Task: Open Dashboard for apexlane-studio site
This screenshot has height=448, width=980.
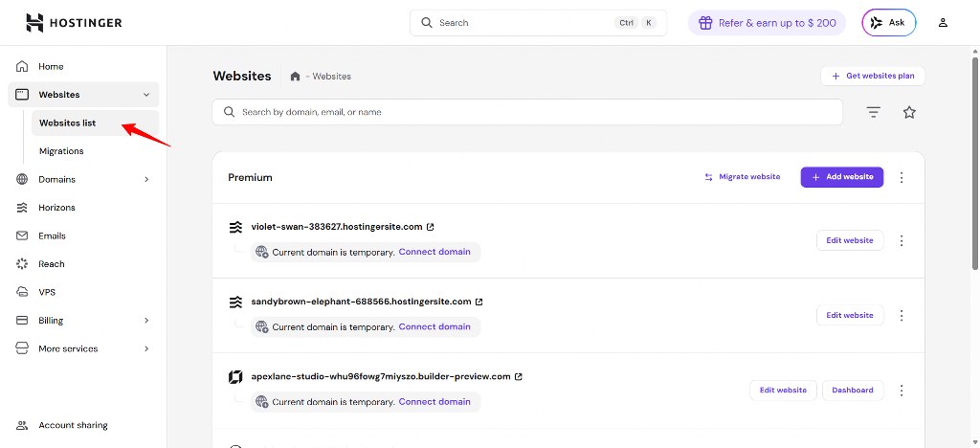Action: pos(853,390)
